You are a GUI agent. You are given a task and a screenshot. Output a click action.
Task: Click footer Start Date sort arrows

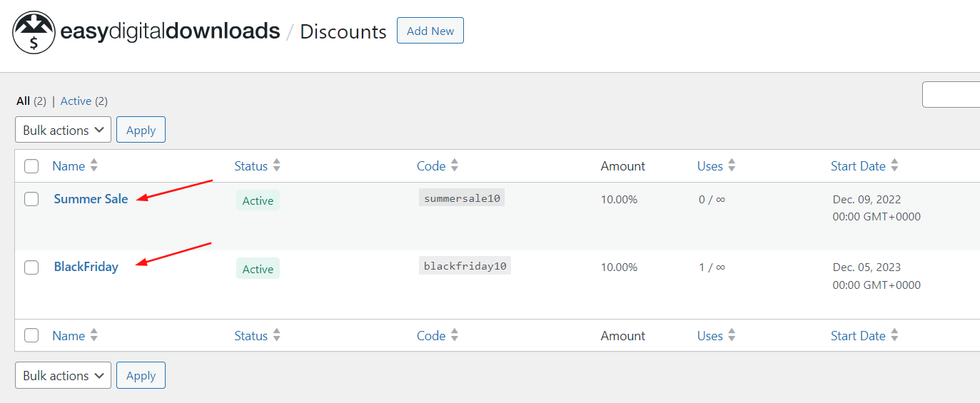894,335
